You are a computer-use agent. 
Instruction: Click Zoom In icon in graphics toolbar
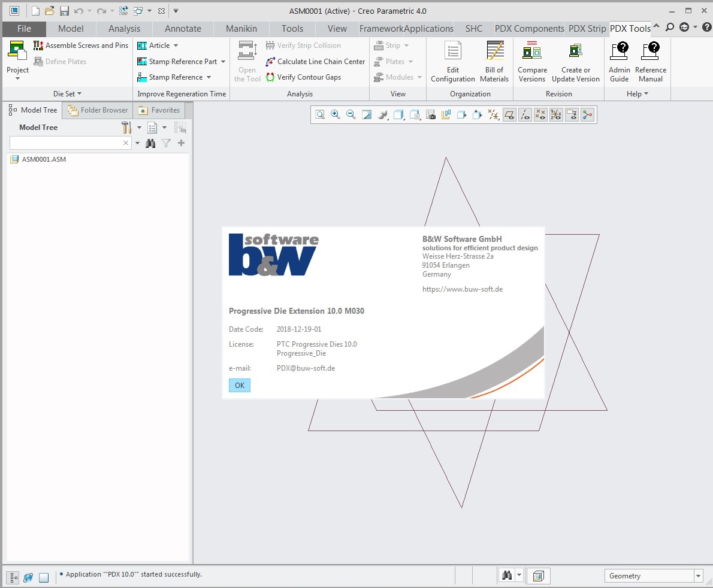click(335, 114)
